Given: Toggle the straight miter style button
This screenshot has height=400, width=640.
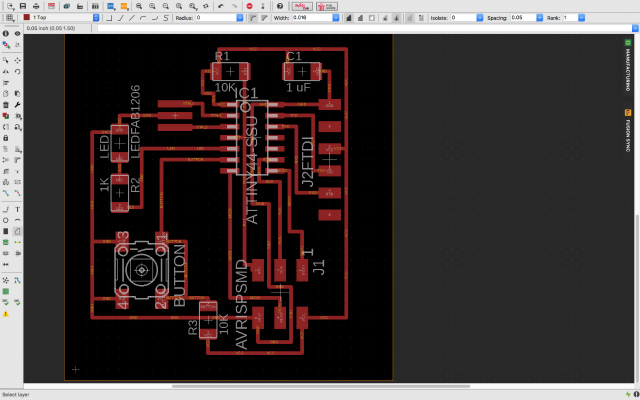Looking at the screenshot, I should (264, 18).
